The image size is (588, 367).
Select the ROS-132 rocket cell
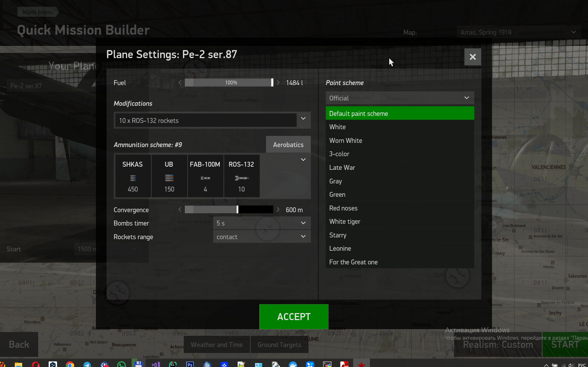tap(241, 176)
